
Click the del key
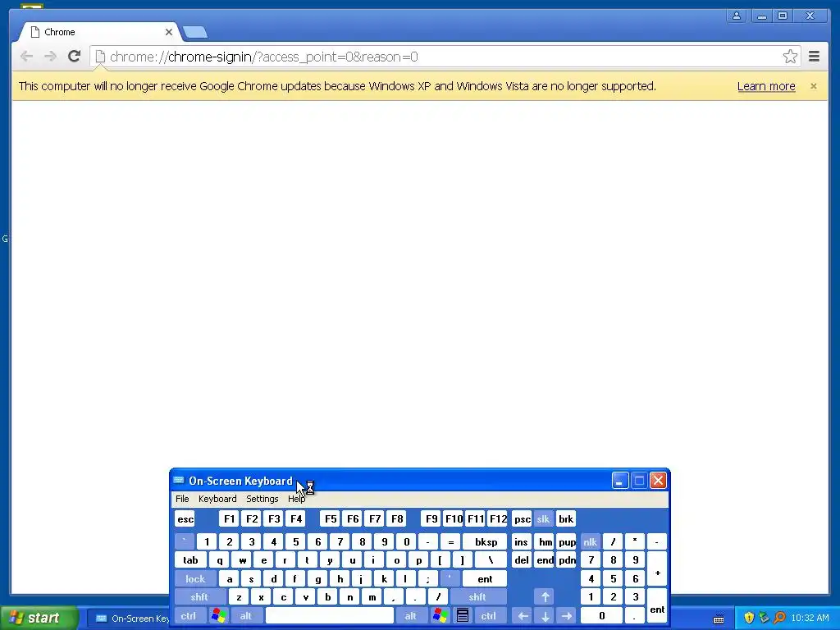[521, 560]
